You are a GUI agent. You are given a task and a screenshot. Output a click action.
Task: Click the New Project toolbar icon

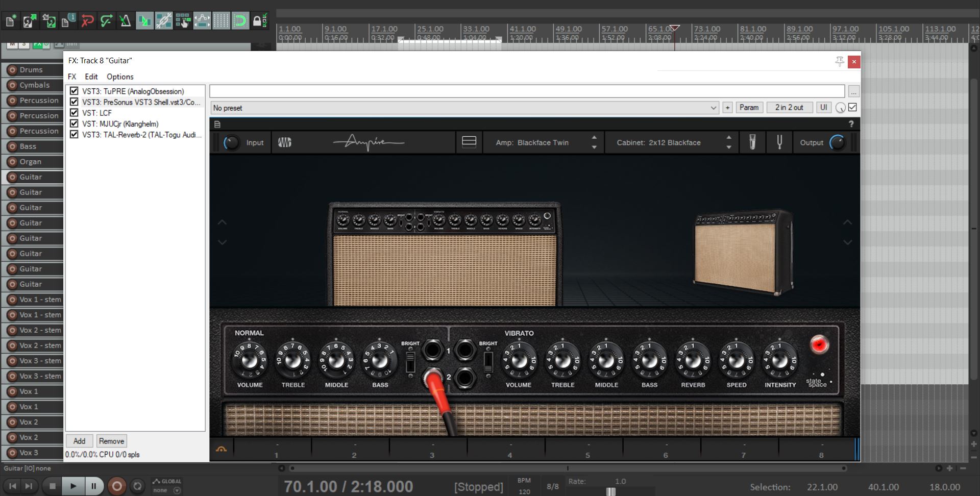click(10, 21)
